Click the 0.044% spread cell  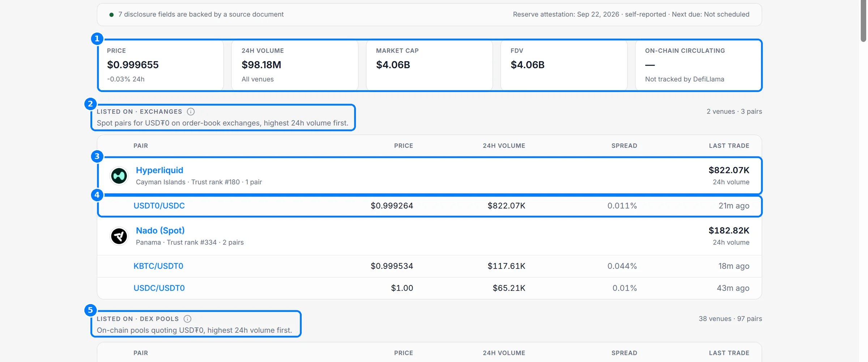[x=622, y=266]
